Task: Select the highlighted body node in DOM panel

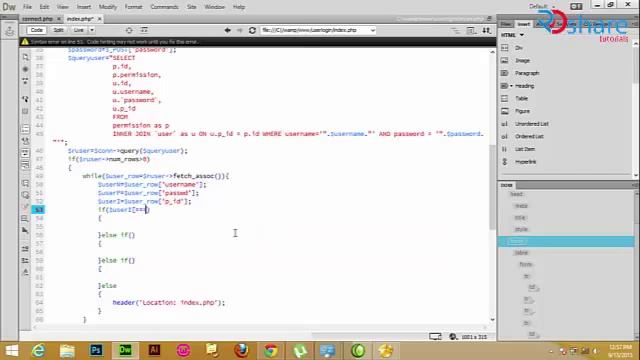Action: tap(566, 241)
